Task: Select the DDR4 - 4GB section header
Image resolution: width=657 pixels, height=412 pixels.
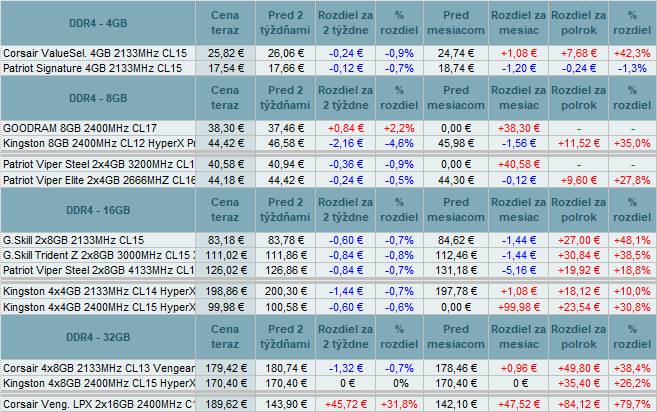Action: (98, 23)
